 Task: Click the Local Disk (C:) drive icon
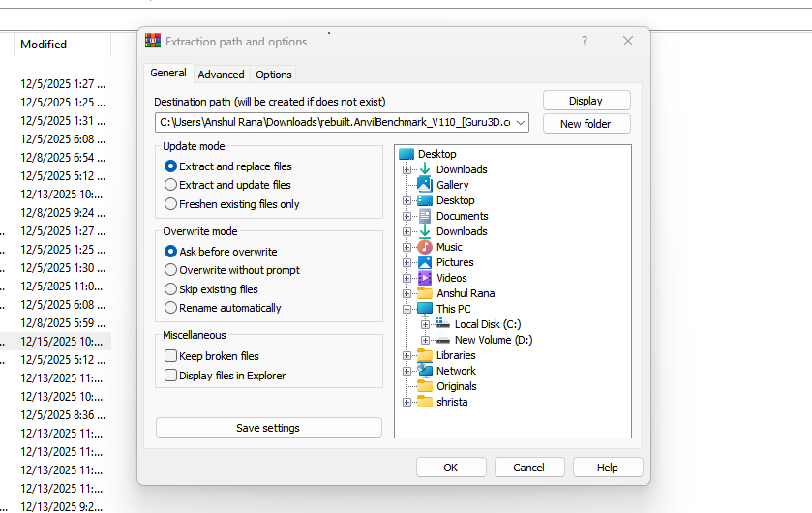click(x=442, y=323)
